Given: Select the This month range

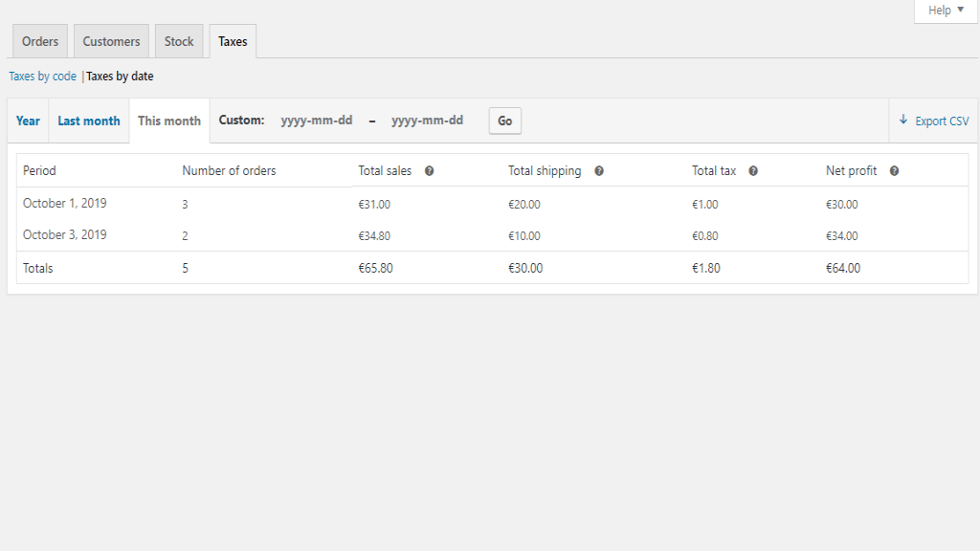Looking at the screenshot, I should click(169, 121).
